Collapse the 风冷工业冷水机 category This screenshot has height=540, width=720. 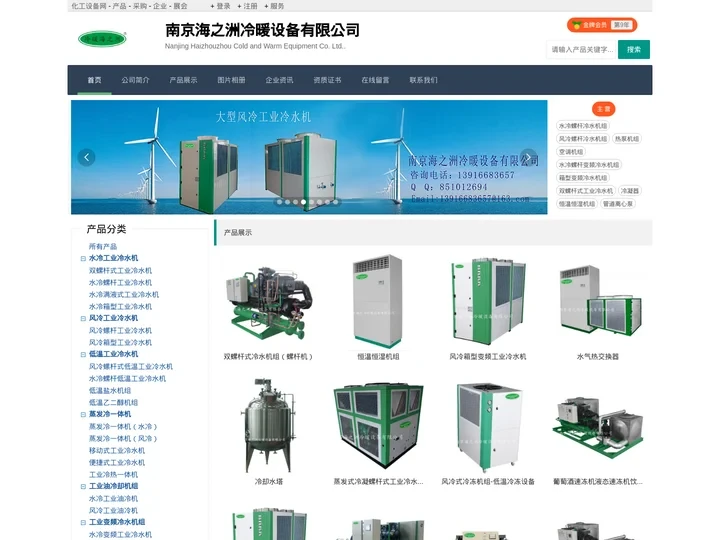(83, 318)
